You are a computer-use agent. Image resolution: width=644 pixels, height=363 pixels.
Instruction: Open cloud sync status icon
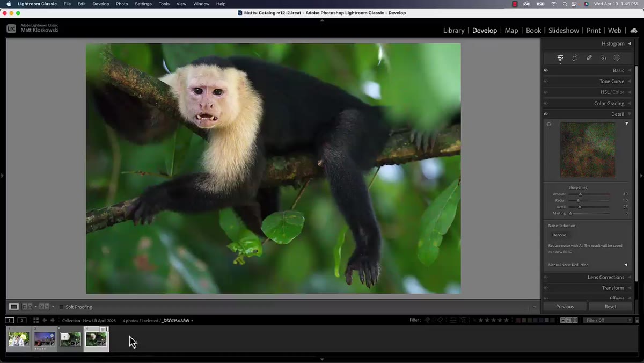click(x=634, y=31)
